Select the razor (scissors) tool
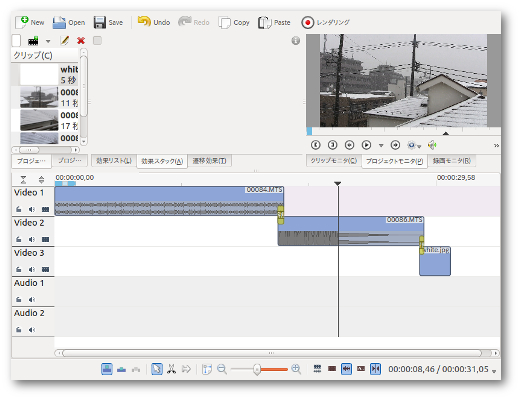Image resolution: width=520 pixels, height=399 pixels. [171, 369]
